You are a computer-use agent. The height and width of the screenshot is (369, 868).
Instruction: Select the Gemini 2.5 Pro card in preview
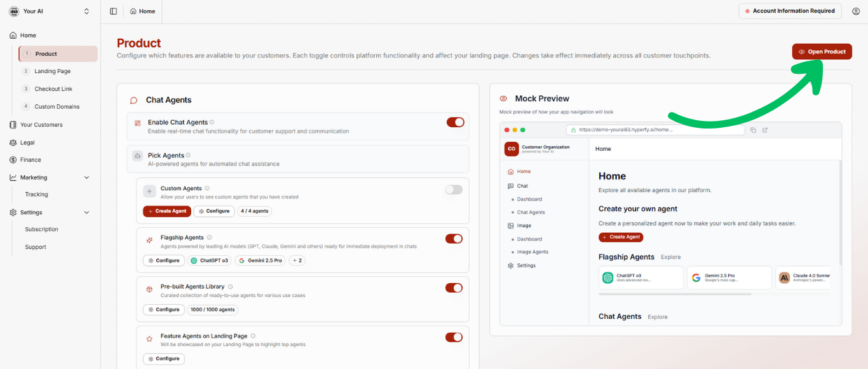pos(729,278)
